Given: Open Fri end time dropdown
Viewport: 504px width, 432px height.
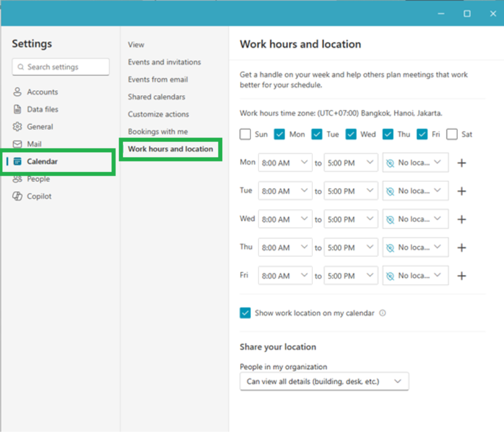Looking at the screenshot, I should (351, 276).
